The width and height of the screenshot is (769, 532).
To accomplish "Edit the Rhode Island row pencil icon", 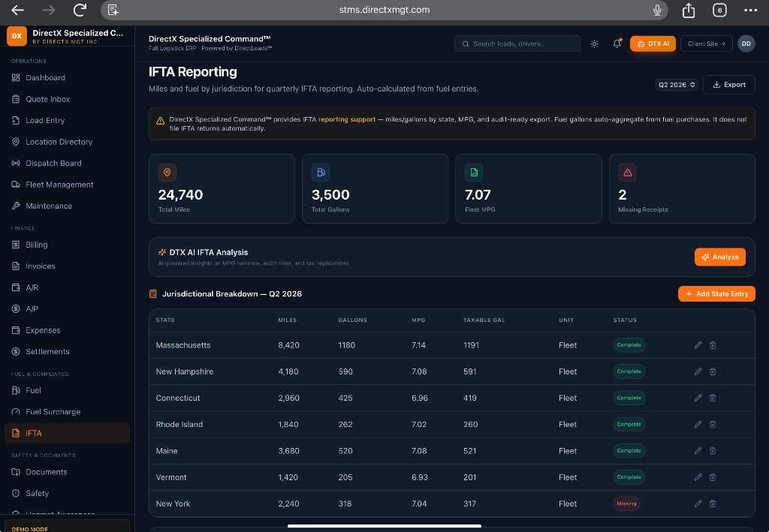I will coord(698,424).
